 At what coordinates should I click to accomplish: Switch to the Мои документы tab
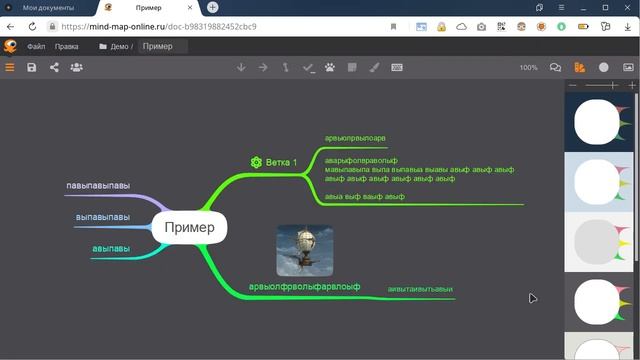click(x=48, y=8)
